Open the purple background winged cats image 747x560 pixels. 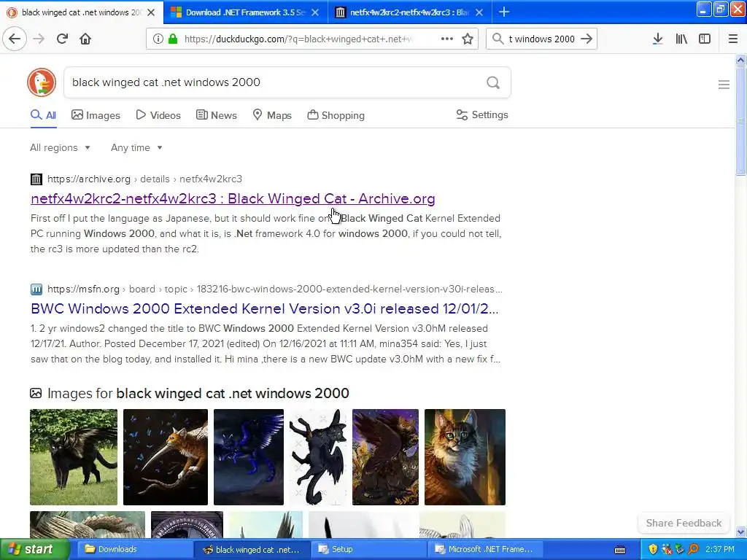(x=385, y=457)
